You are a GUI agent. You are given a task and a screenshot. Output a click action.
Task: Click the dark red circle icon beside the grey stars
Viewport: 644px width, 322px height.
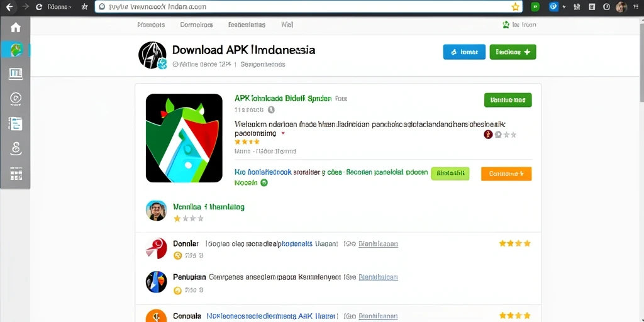tap(488, 135)
